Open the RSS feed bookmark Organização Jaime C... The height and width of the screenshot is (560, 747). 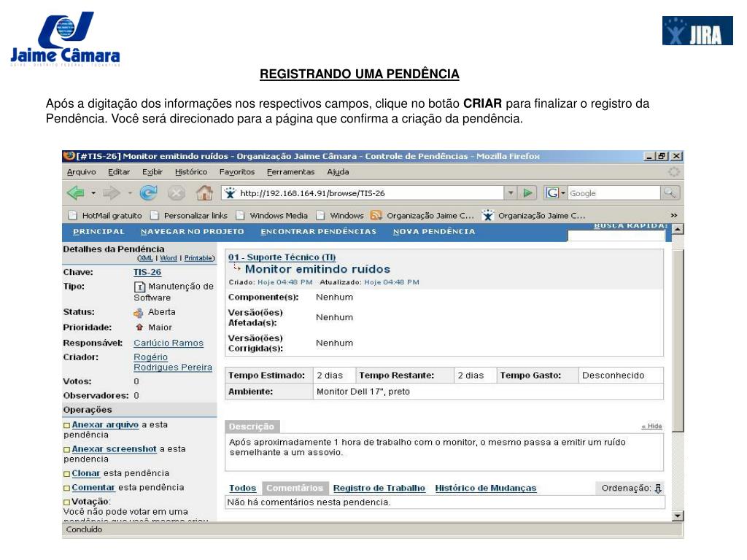(422, 216)
